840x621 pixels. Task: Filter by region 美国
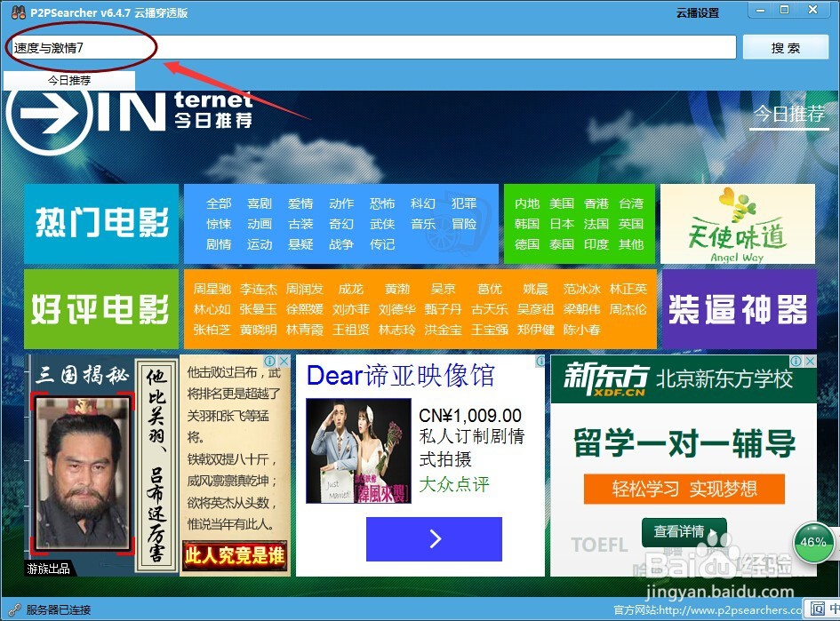(562, 203)
